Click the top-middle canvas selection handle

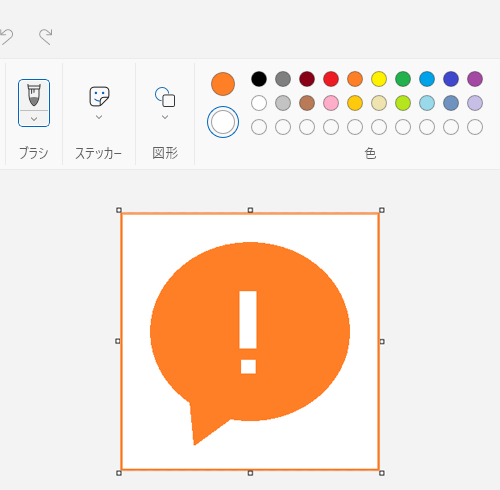250,210
